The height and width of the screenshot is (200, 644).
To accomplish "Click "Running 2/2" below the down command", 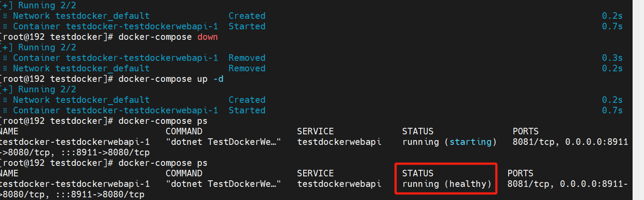I will coord(47,47).
